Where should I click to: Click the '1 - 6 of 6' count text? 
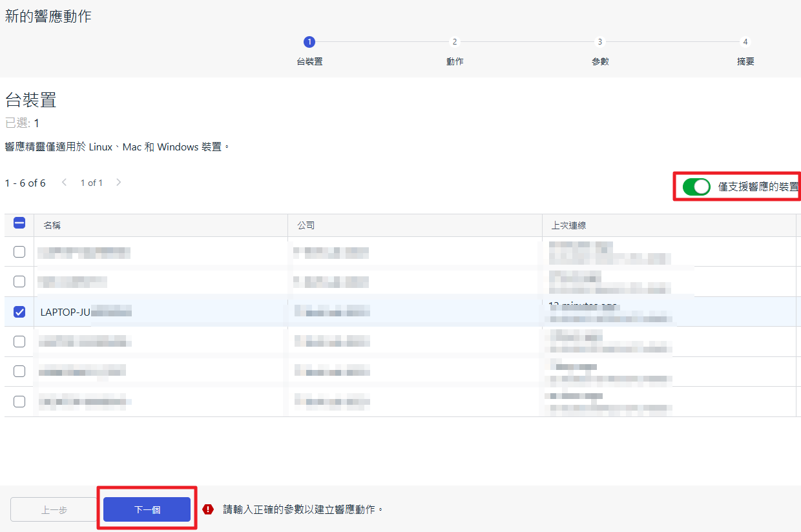point(25,183)
